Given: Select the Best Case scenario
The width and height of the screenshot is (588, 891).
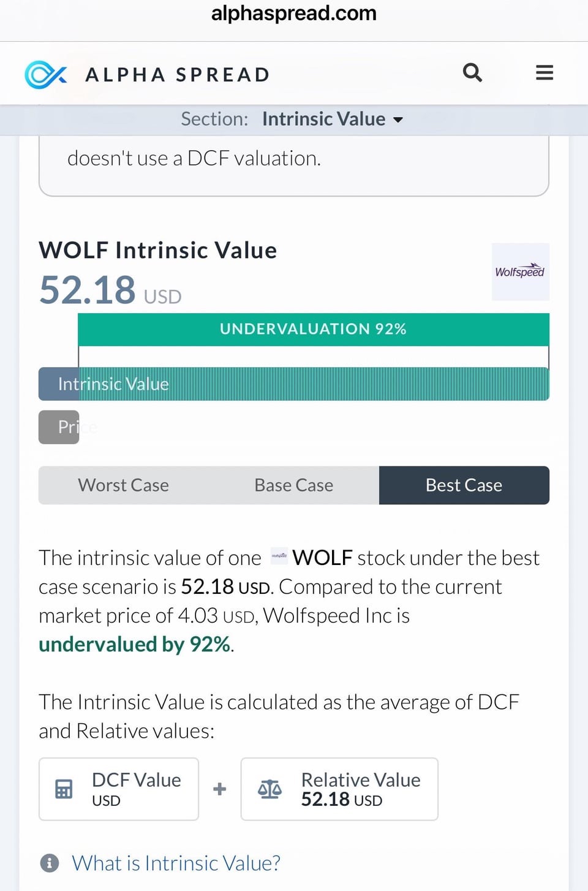Looking at the screenshot, I should (x=464, y=485).
